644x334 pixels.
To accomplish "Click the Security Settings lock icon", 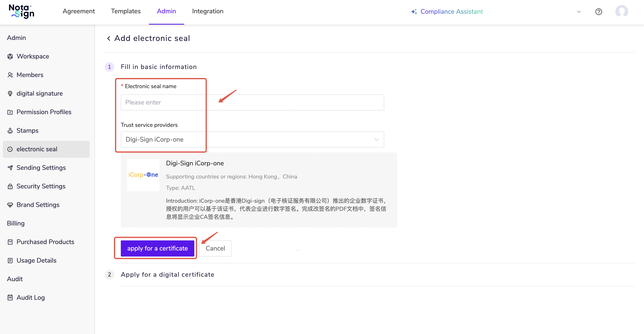I will click(10, 186).
